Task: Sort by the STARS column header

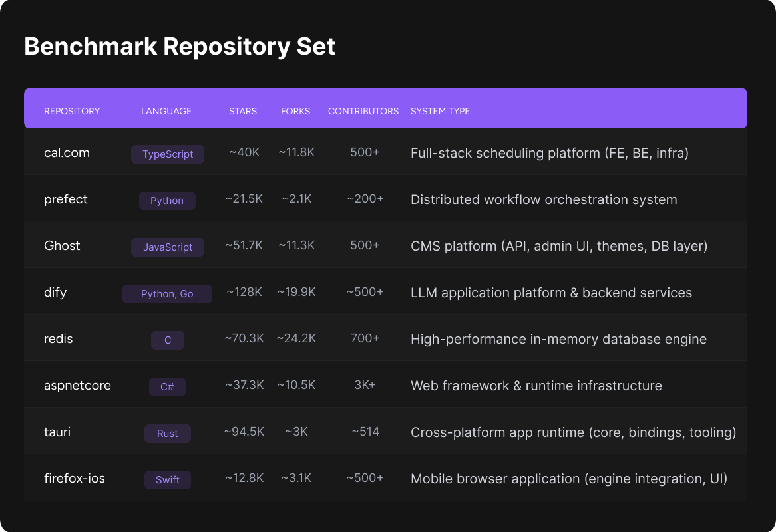Action: pyautogui.click(x=243, y=111)
